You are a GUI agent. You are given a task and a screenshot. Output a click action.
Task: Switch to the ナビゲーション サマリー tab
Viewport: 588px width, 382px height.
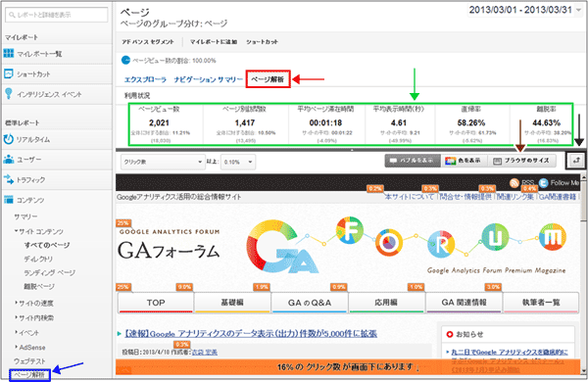point(208,79)
